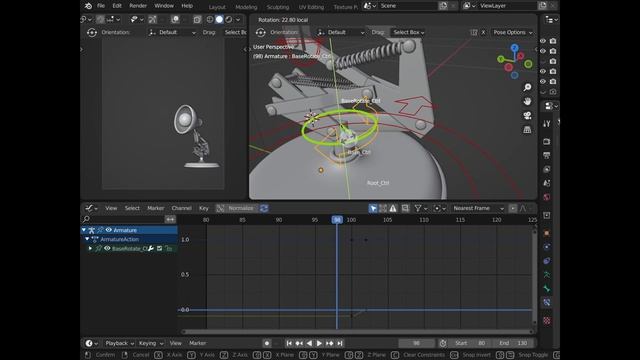Play the animation forward
Viewport: 640px width, 360px height.
tap(320, 343)
